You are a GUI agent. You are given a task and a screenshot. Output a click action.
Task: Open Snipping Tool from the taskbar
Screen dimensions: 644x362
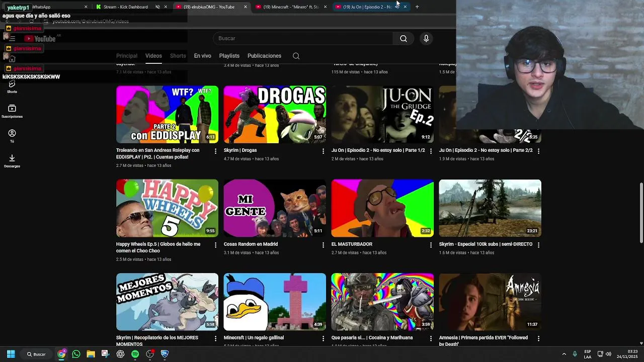pyautogui.click(x=105, y=354)
